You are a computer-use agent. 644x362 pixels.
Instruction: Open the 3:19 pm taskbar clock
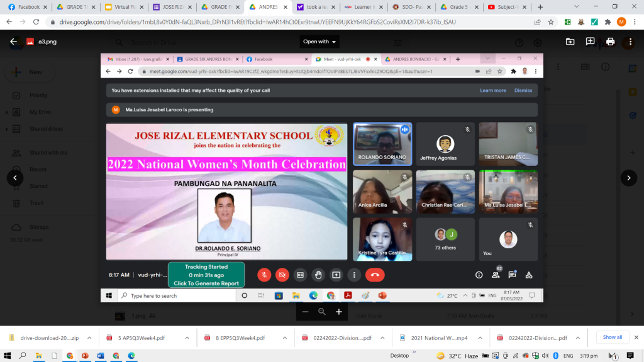[x=589, y=356]
